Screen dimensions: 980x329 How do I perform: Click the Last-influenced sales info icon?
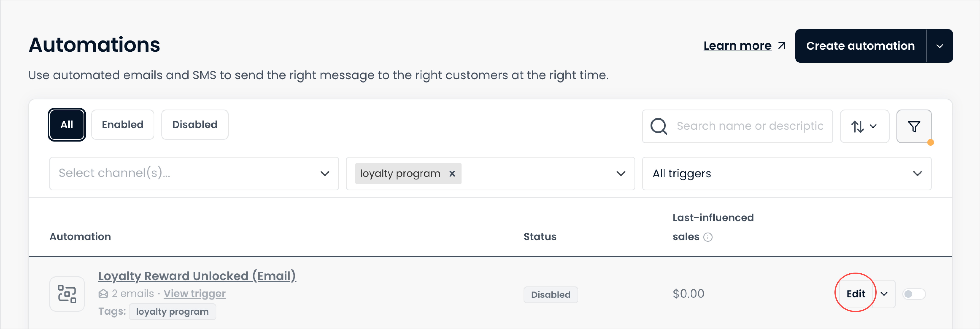point(708,237)
